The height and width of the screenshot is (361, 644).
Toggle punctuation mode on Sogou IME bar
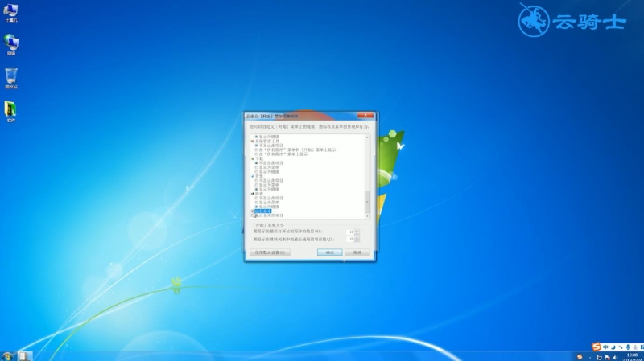coord(621,347)
